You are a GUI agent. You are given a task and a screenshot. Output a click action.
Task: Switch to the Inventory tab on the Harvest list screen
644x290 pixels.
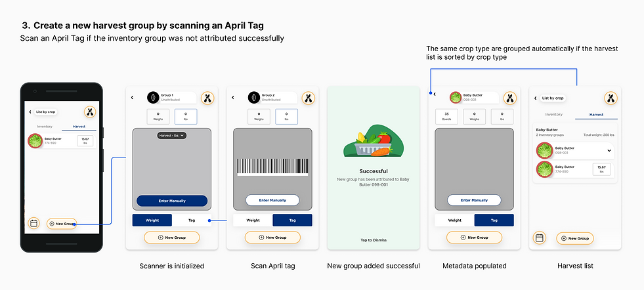(553, 115)
